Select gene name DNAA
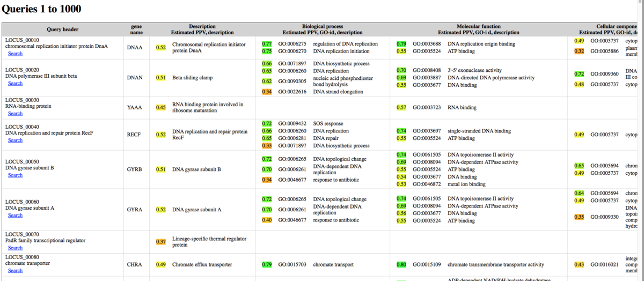 (135, 47)
